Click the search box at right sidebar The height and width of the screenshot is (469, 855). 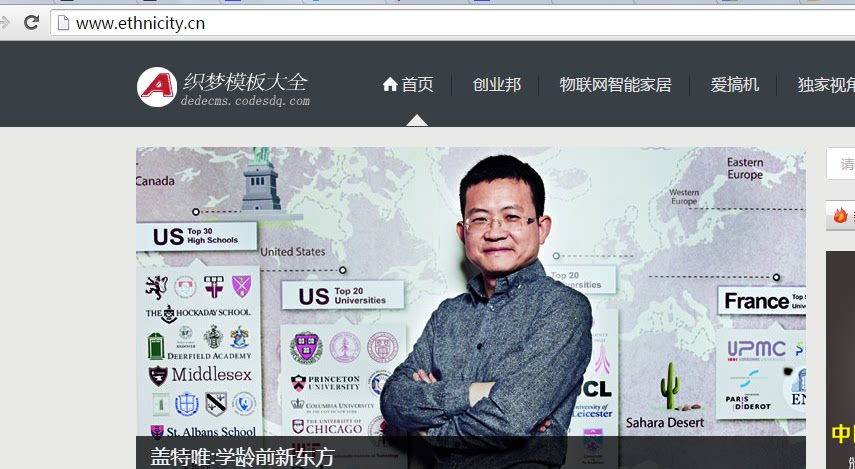841,164
